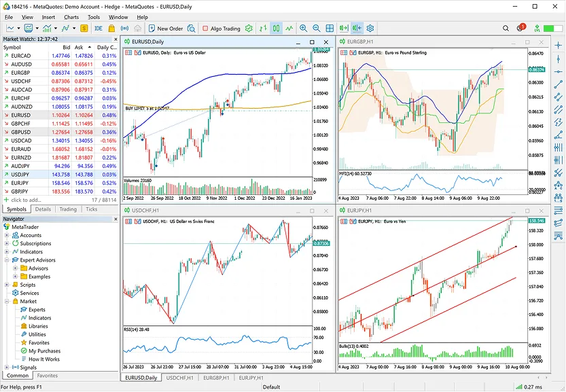566x392 pixels.
Task: Click the green hexagon settings icon
Action: [249, 28]
